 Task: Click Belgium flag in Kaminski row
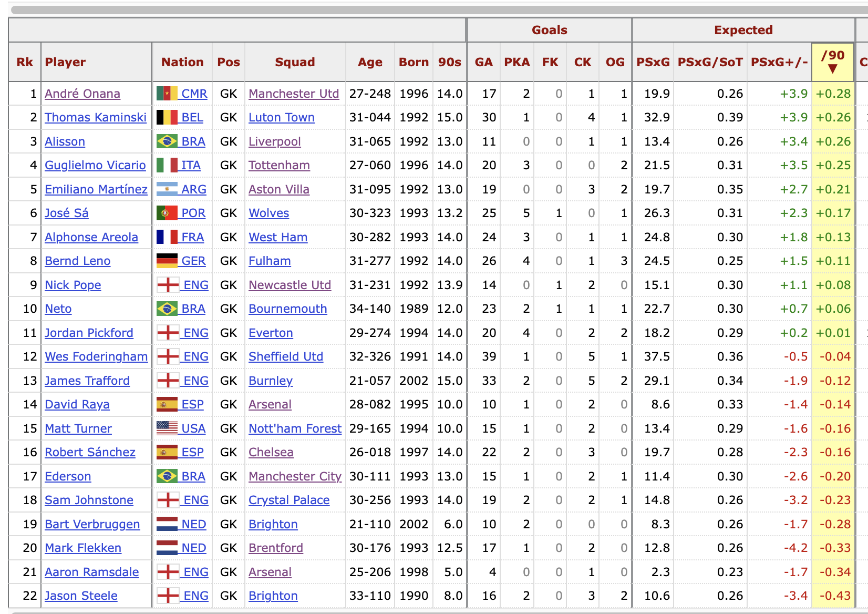pos(167,117)
